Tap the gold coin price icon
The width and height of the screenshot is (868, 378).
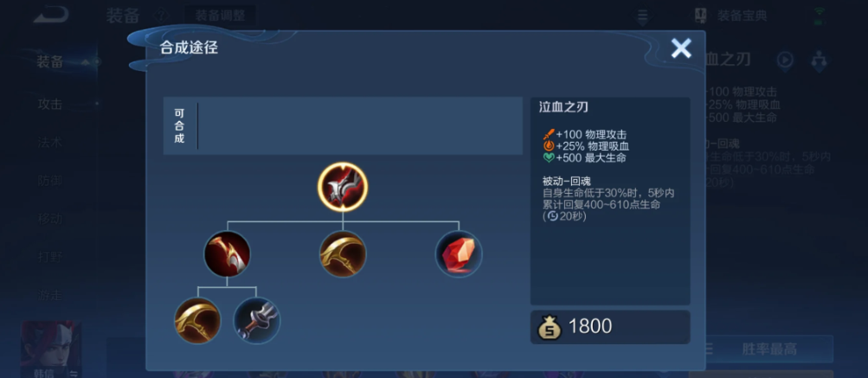pos(550,326)
